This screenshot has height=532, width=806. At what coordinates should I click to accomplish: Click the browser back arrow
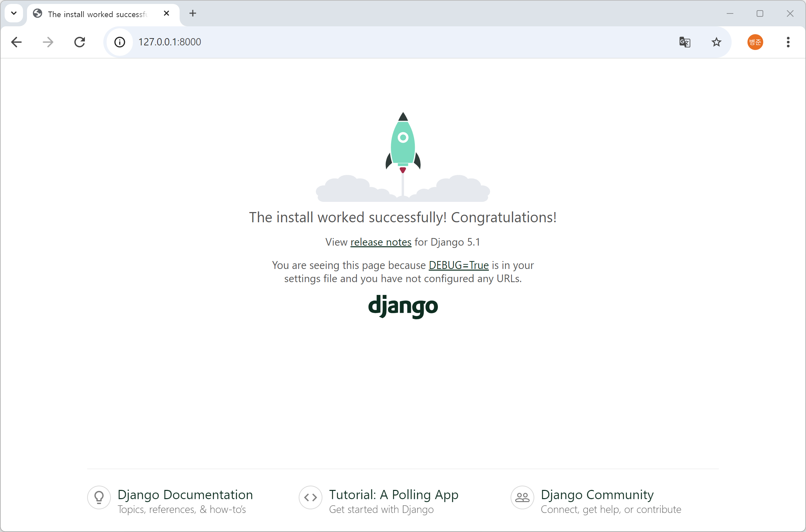(16, 42)
